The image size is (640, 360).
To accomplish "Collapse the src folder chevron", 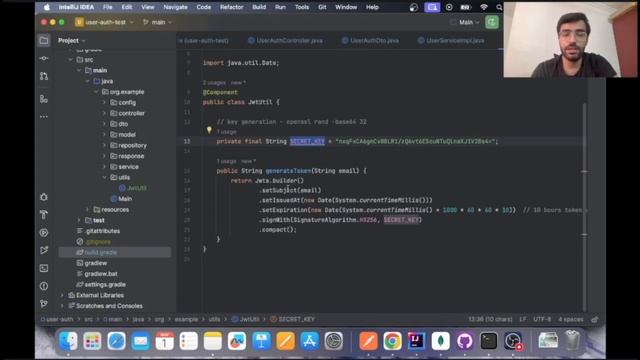I will pyautogui.click(x=71, y=60).
